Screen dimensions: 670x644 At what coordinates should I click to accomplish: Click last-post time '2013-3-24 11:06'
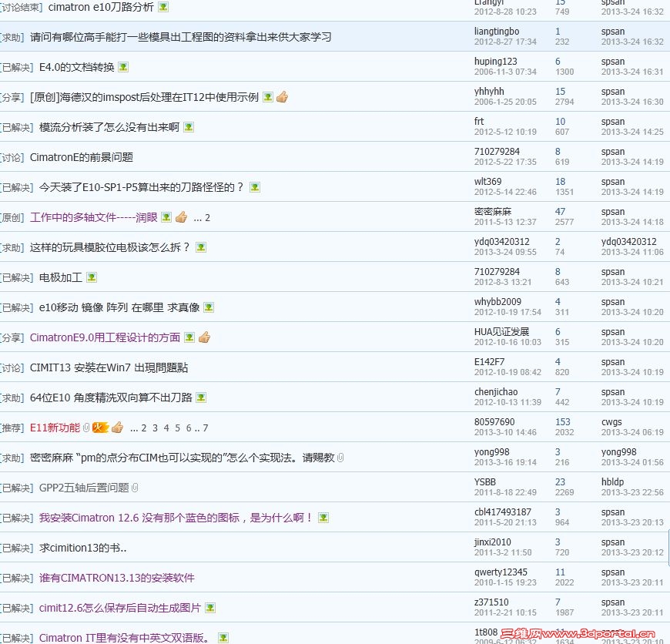point(632,252)
